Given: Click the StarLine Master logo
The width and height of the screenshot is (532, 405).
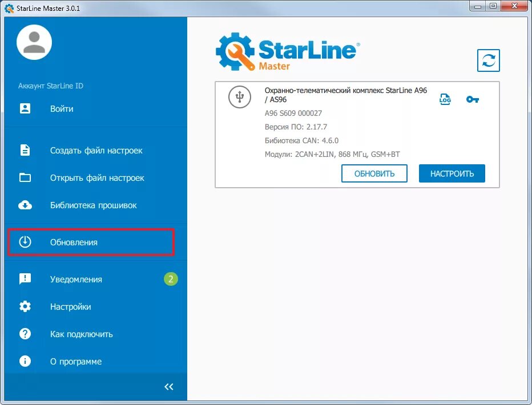Looking at the screenshot, I should [288, 51].
